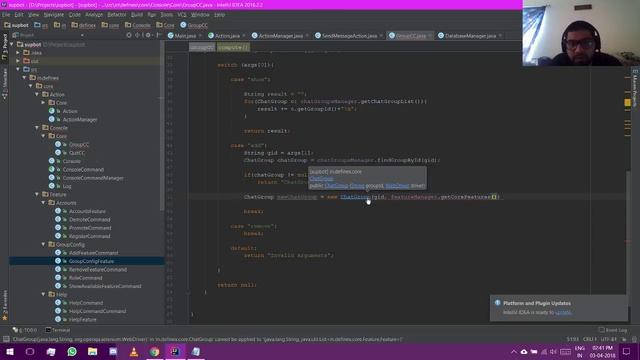Click the GroupCC breadcrumb in navigation bar
The height and width of the screenshot is (360, 640).
point(194,25)
